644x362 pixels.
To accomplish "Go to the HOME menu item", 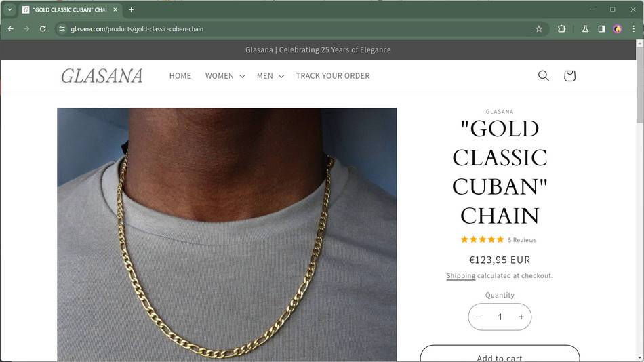I will coord(180,76).
